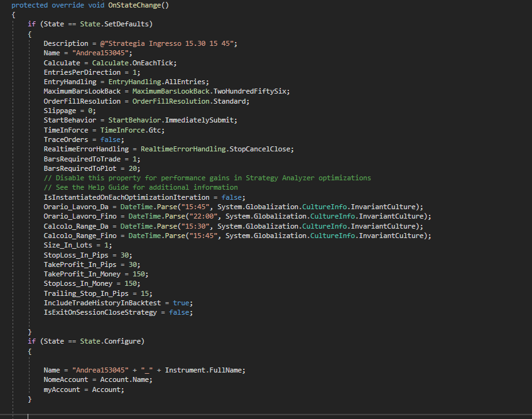Click the StopLoss_In_Money = 150 line

[x=92, y=284]
